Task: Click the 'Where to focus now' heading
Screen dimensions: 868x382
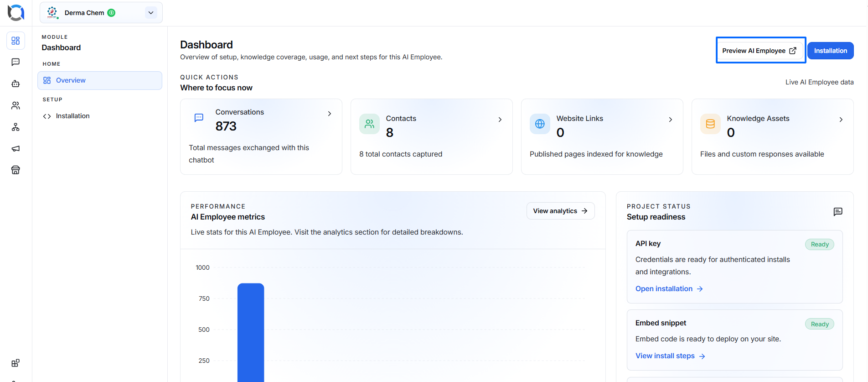Action: coord(216,88)
